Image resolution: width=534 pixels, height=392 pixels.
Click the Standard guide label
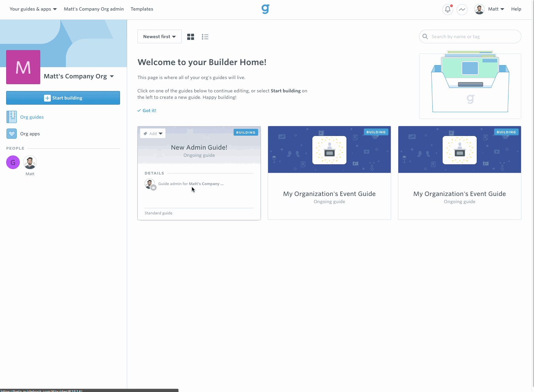(159, 213)
